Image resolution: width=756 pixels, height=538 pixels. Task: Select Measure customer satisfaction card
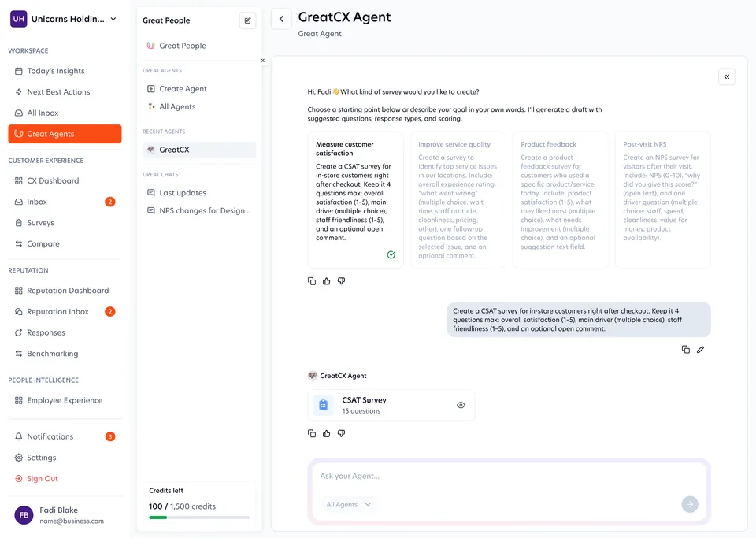[355, 200]
